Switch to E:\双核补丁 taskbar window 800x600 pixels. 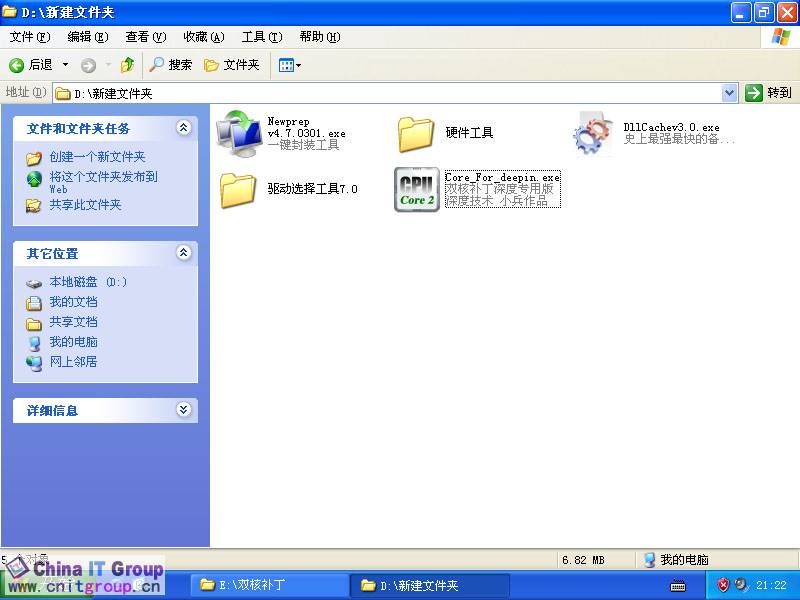pos(270,585)
